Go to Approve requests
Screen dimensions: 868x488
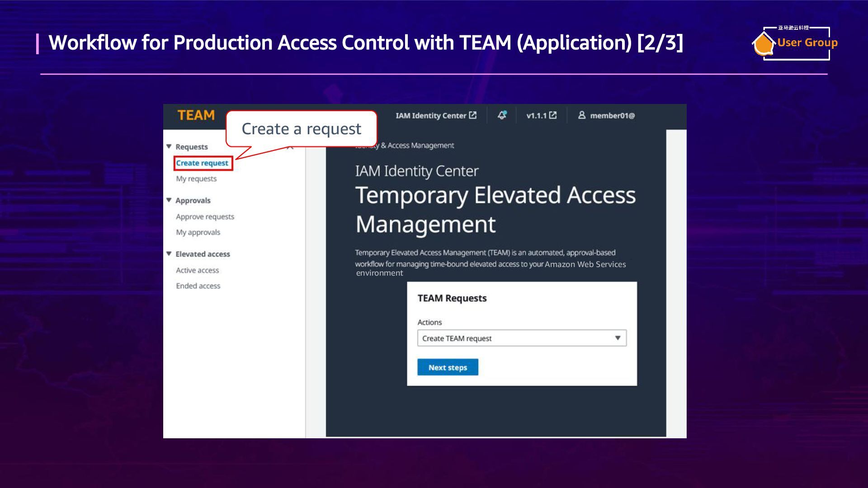[205, 217]
